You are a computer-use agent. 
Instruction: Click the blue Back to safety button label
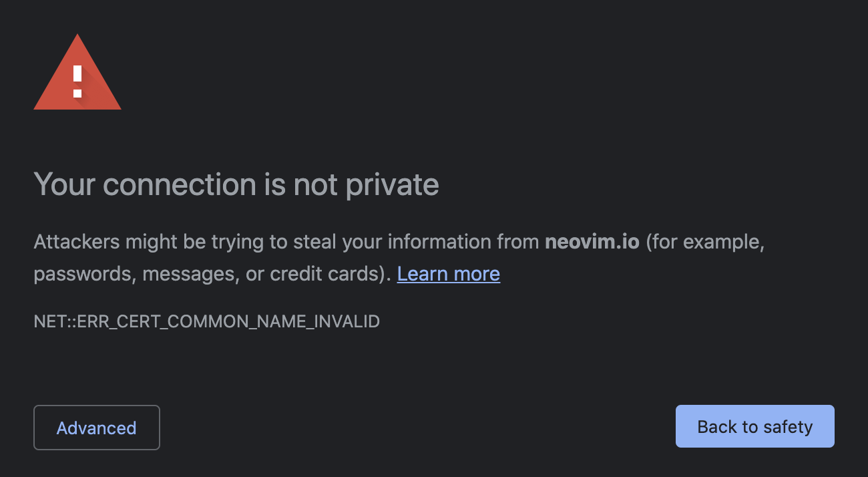pos(754,426)
